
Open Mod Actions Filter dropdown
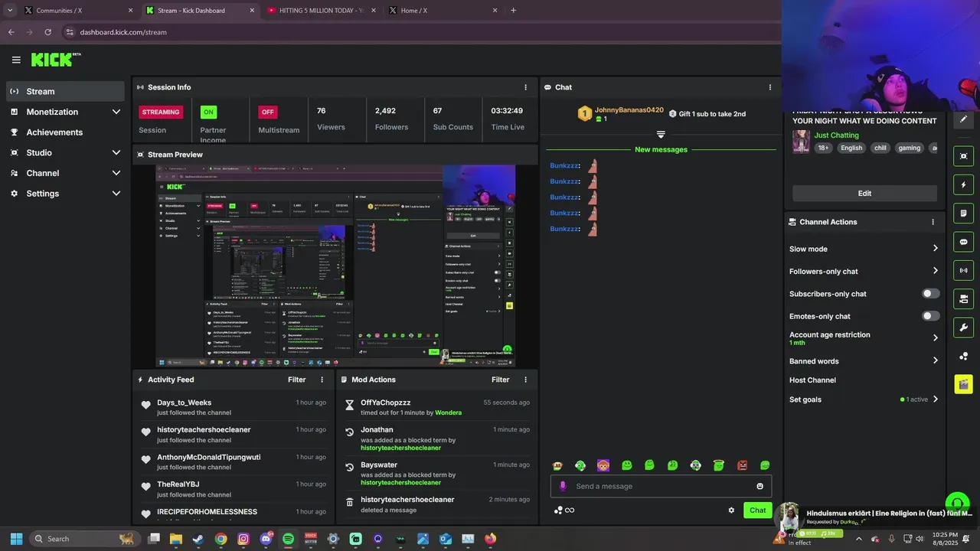[501, 380]
